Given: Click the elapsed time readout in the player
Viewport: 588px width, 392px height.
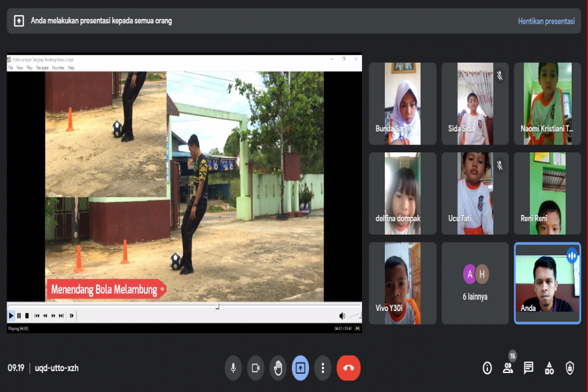Looking at the screenshot, I should [x=343, y=329].
